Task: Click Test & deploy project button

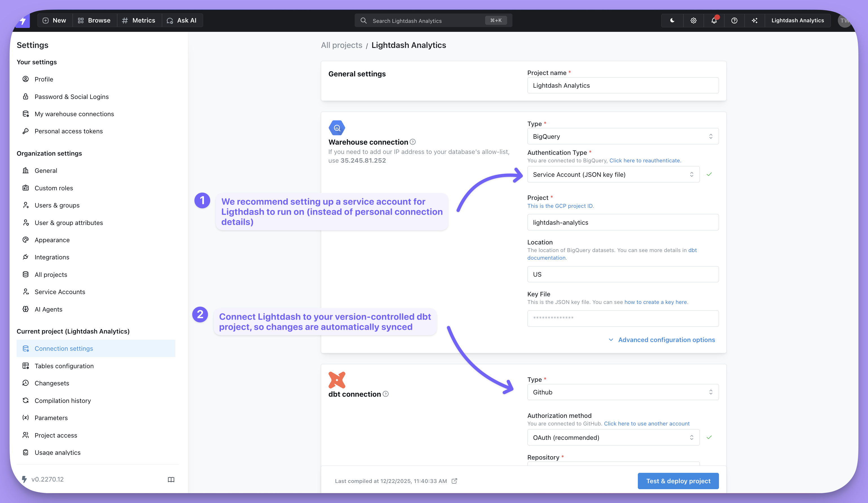Action: click(678, 481)
